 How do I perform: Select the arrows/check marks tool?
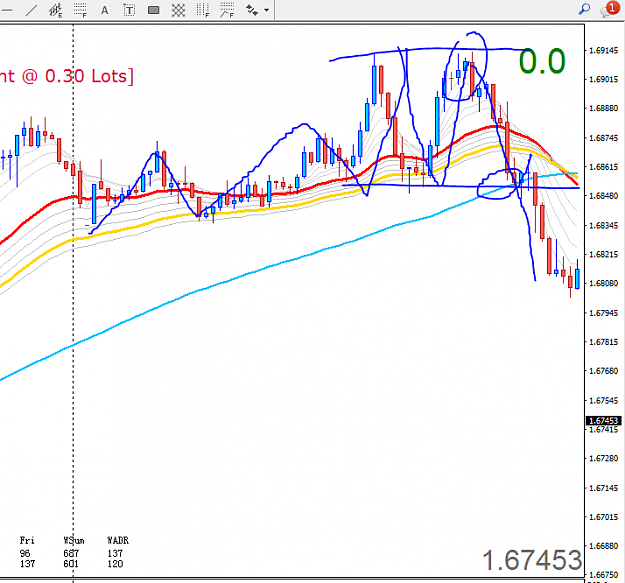pos(252,10)
